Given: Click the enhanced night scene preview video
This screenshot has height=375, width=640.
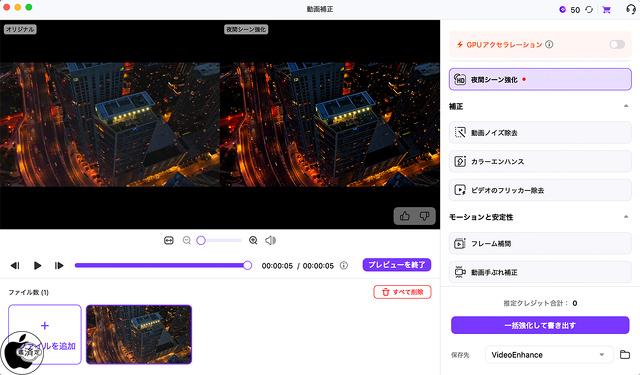Looking at the screenshot, I should click(330, 124).
